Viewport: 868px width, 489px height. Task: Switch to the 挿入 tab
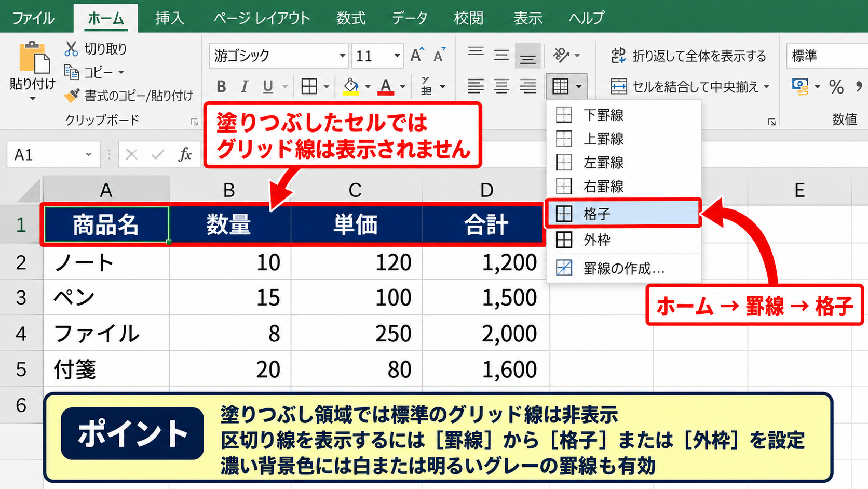coord(170,18)
